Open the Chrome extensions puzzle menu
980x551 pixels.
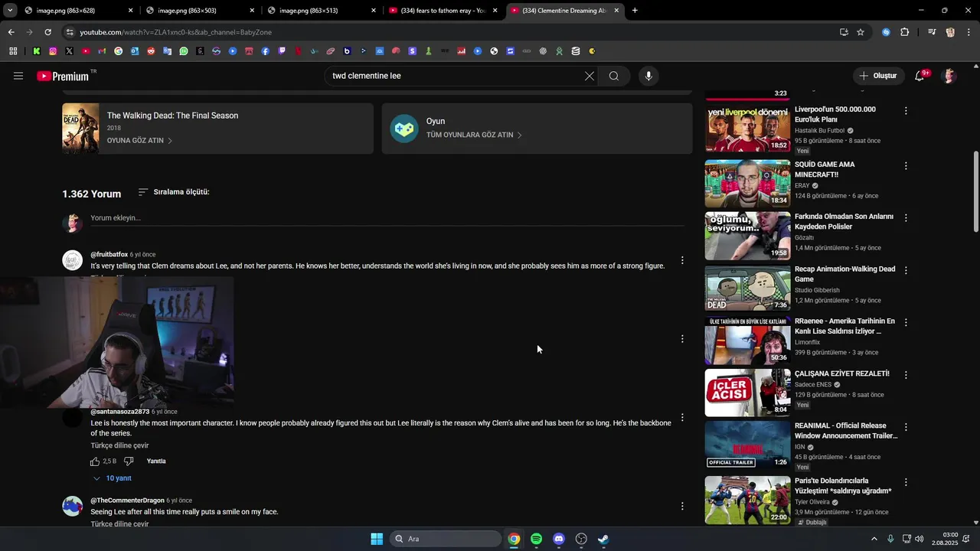click(x=905, y=32)
